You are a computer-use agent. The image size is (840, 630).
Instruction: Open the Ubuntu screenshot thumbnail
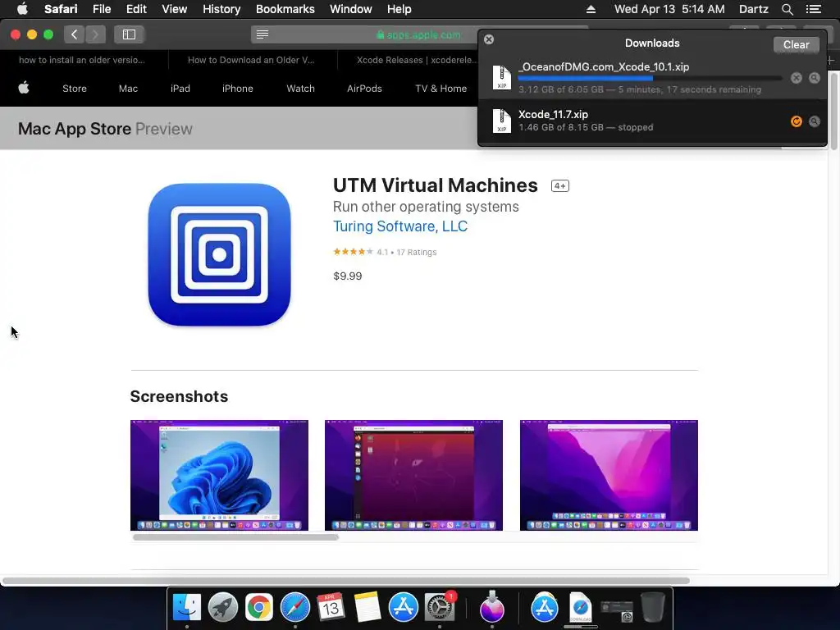(x=413, y=475)
